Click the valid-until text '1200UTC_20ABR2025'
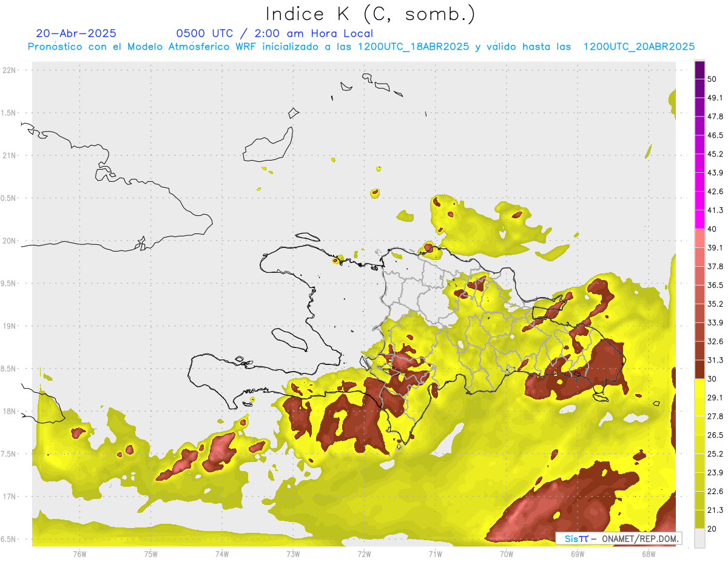 point(639,47)
